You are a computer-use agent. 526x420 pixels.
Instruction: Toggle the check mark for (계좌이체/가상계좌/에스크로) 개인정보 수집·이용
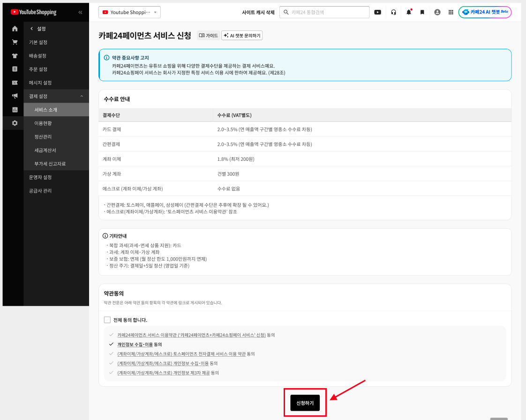coord(112,363)
